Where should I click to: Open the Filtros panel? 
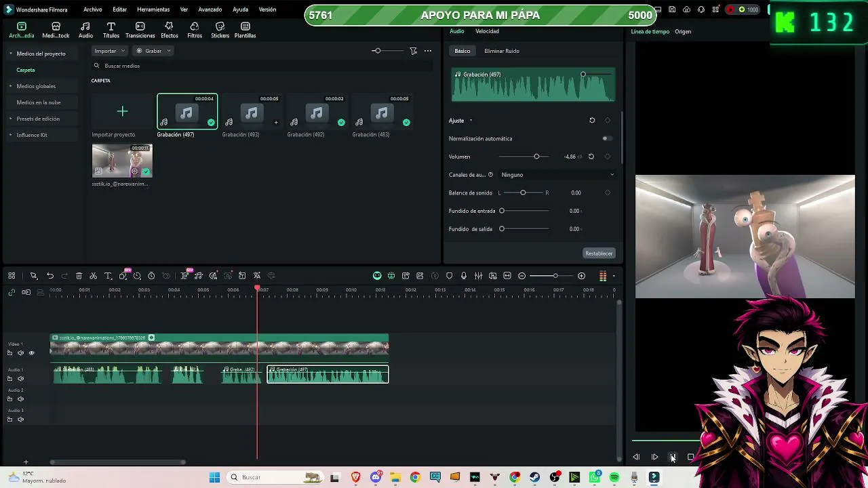coord(195,30)
